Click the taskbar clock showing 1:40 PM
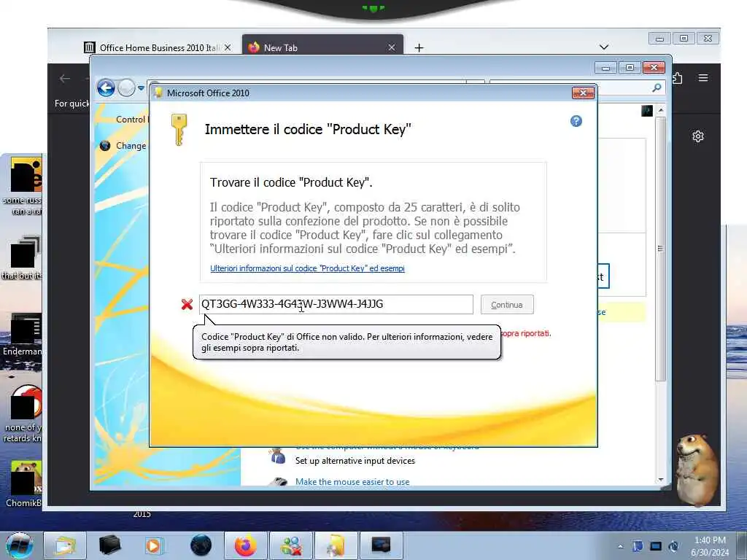Viewport: 747px width, 560px height. (710, 546)
